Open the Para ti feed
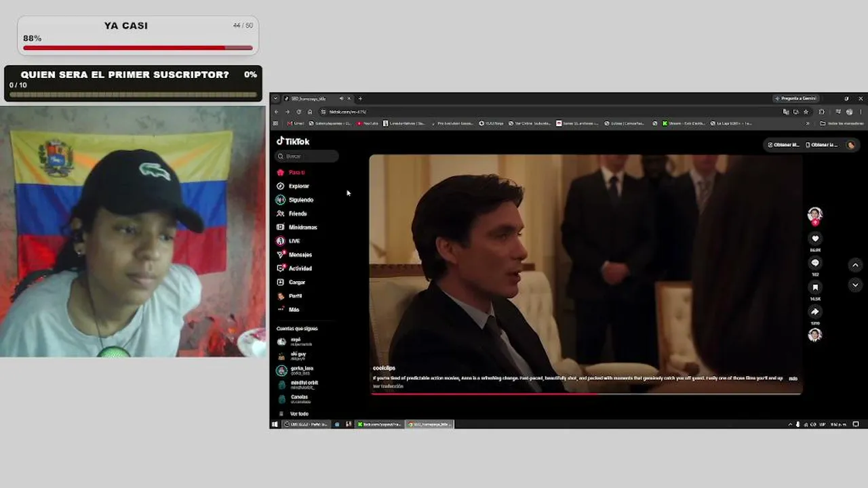This screenshot has width=868, height=488. [x=291, y=172]
